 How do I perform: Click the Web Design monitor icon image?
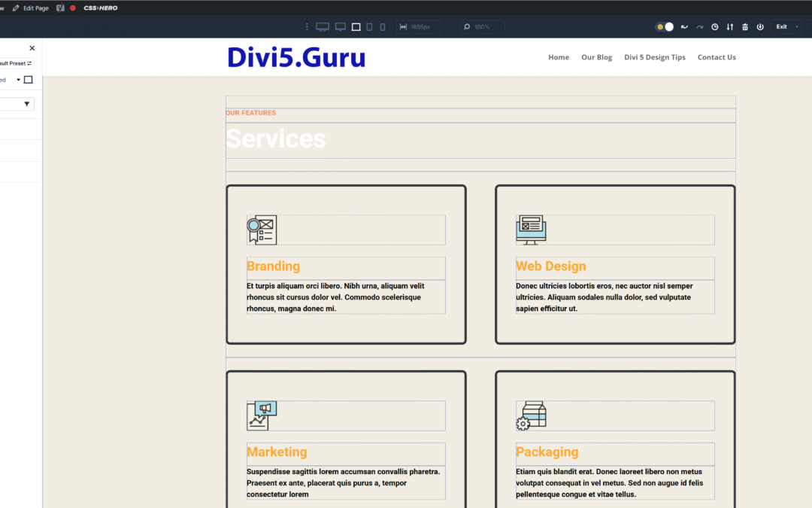click(531, 230)
